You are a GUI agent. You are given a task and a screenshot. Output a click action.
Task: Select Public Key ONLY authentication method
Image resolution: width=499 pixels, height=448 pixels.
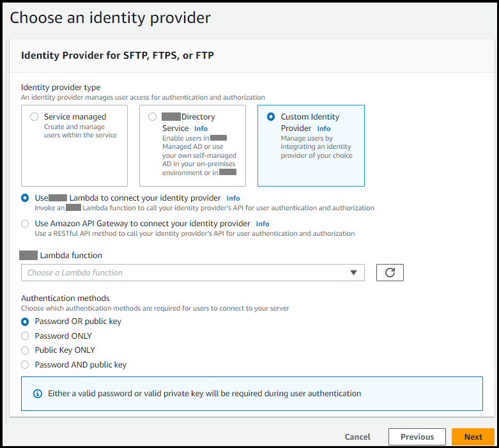tap(25, 350)
